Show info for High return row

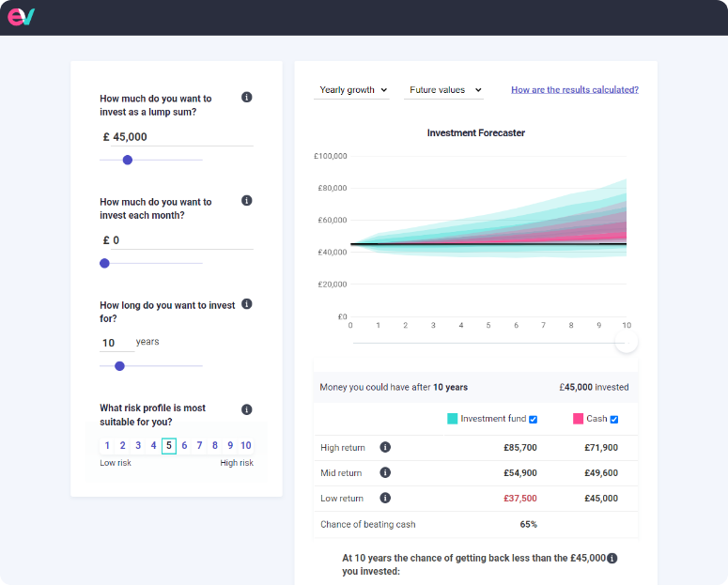(385, 447)
